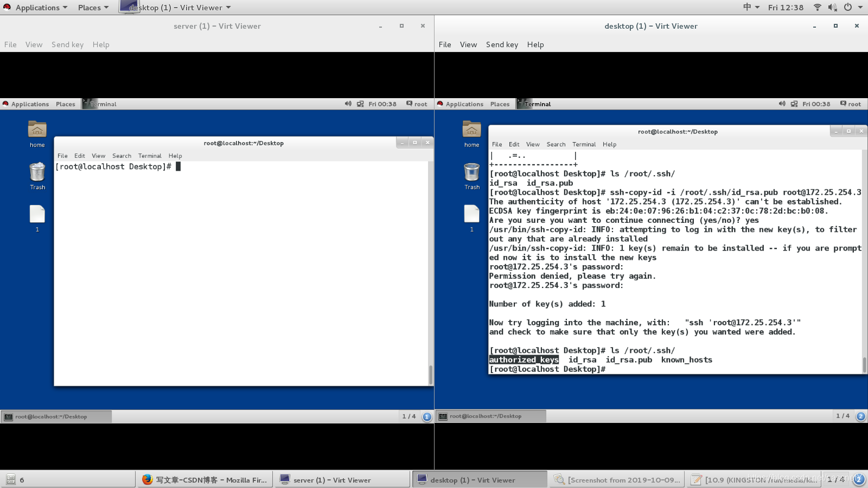Open Search menu in desktop guest terminal
Viewport: 868px width, 488px height.
556,144
